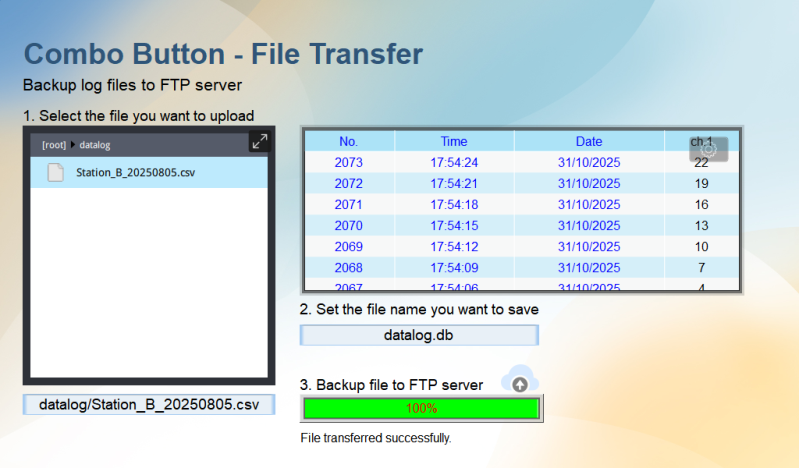799x468 pixels.
Task: Click the 100% green progress bar
Action: pyautogui.click(x=421, y=408)
